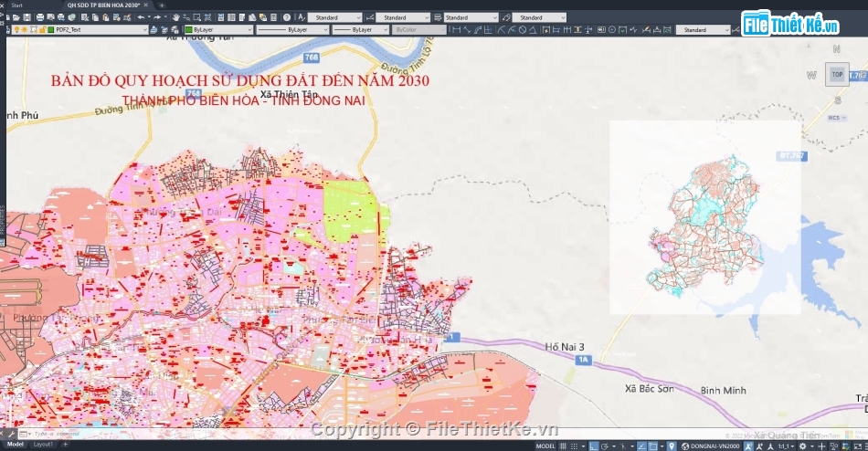
Task: Open the ByLayer lineweight dropdown
Action: point(361,30)
